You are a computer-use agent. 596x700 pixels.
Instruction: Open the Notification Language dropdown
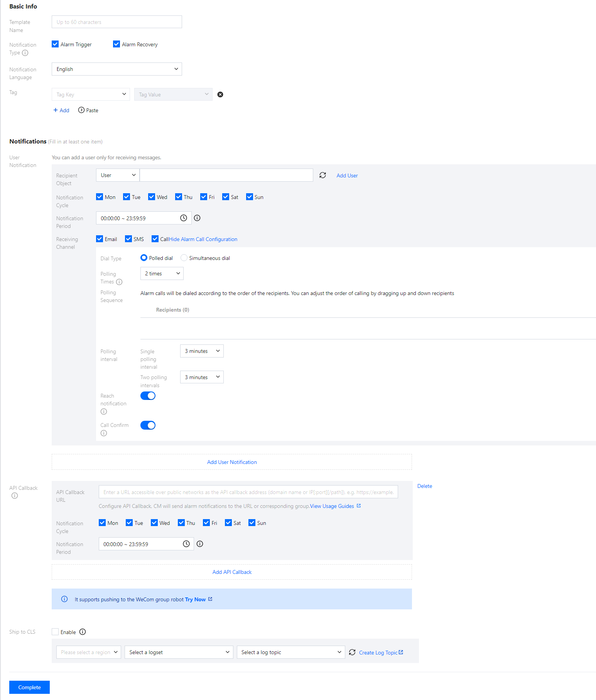click(x=116, y=69)
